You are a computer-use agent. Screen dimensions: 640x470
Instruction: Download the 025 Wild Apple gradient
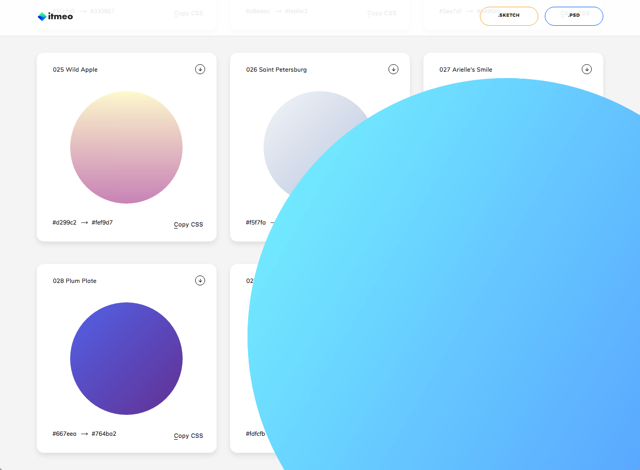coord(200,69)
